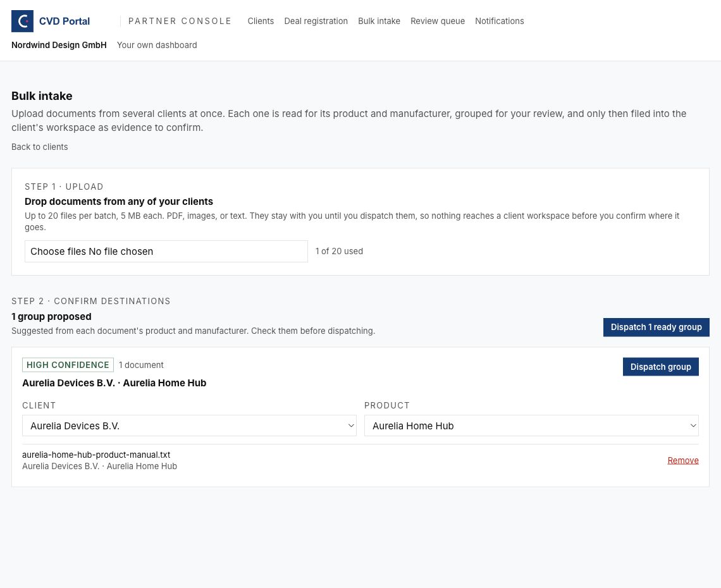Expand the Client dropdown showing Aurelia Devices B.V.
Viewport: 721px width, 588px height.
tap(189, 426)
